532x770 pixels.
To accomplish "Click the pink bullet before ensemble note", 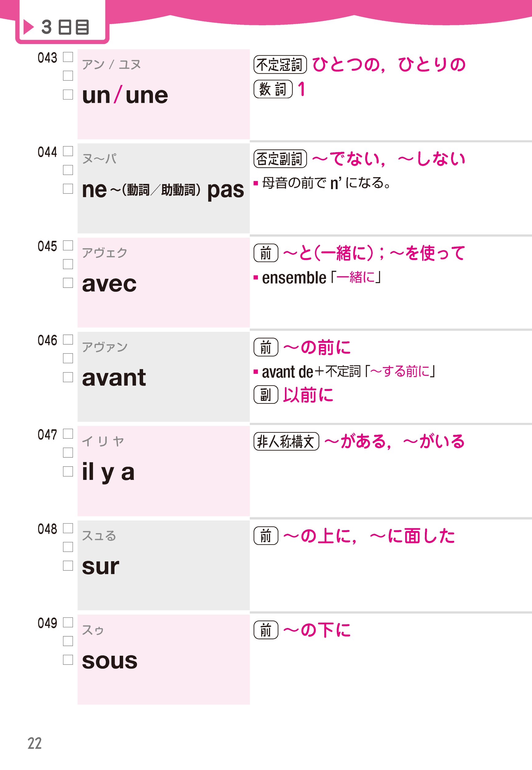I will click(x=256, y=278).
